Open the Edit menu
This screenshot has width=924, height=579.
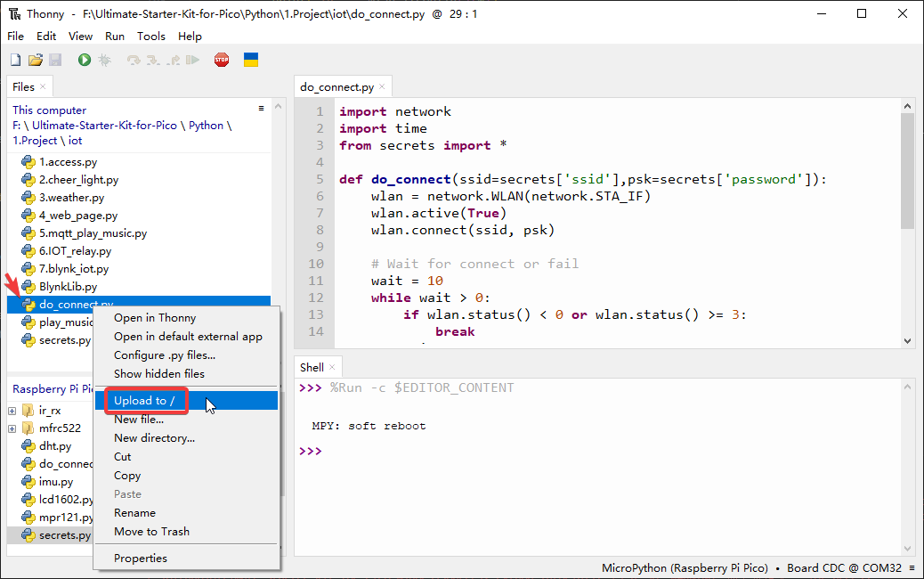click(46, 36)
